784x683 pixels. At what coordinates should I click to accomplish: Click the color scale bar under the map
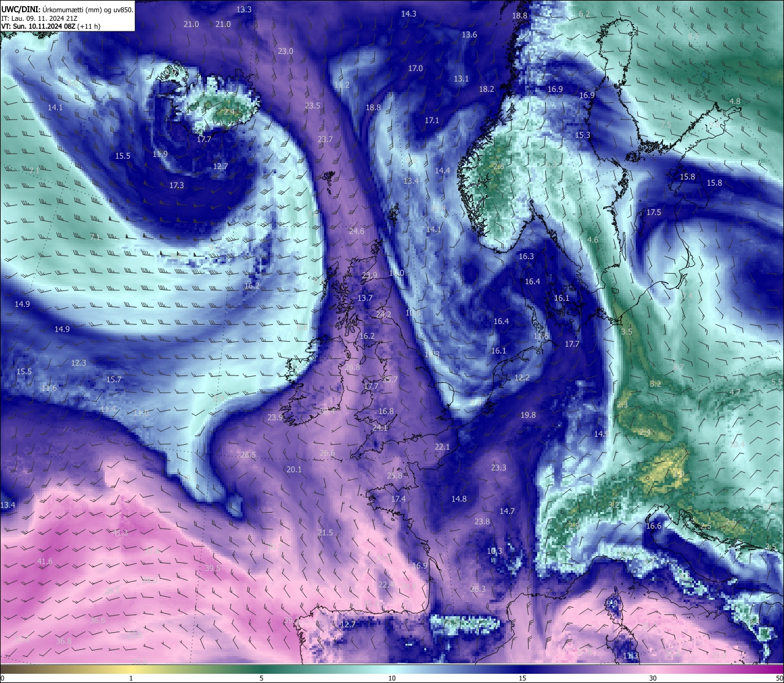pyautogui.click(x=392, y=669)
